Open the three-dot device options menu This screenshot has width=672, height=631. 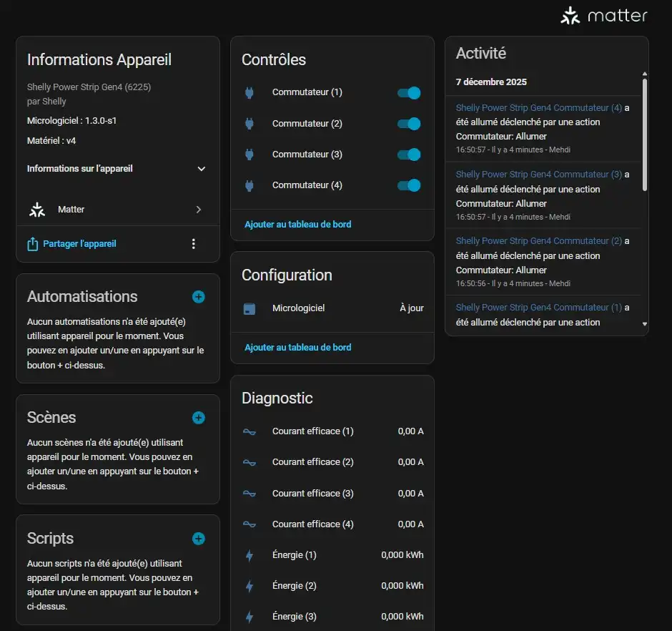(193, 244)
